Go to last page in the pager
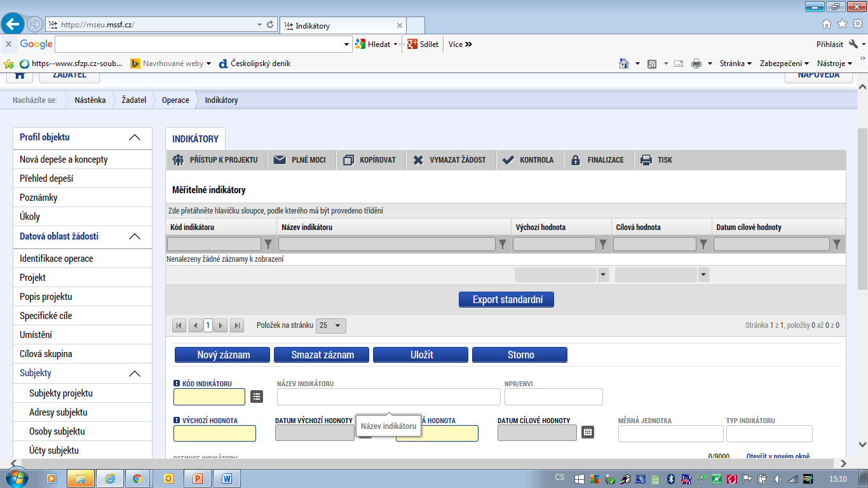The image size is (868, 488). point(237,325)
